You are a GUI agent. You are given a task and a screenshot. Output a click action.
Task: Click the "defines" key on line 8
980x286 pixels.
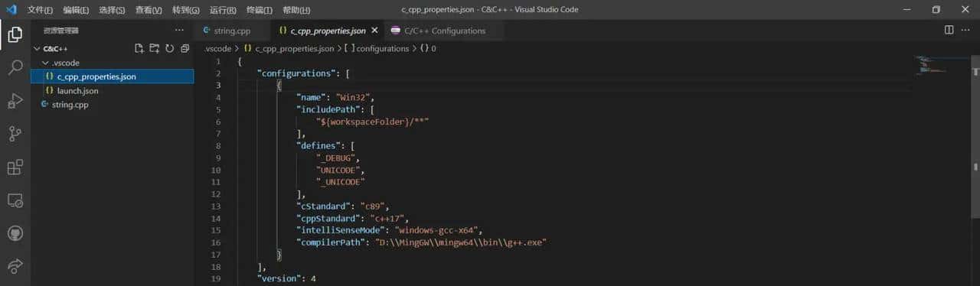[x=318, y=145]
